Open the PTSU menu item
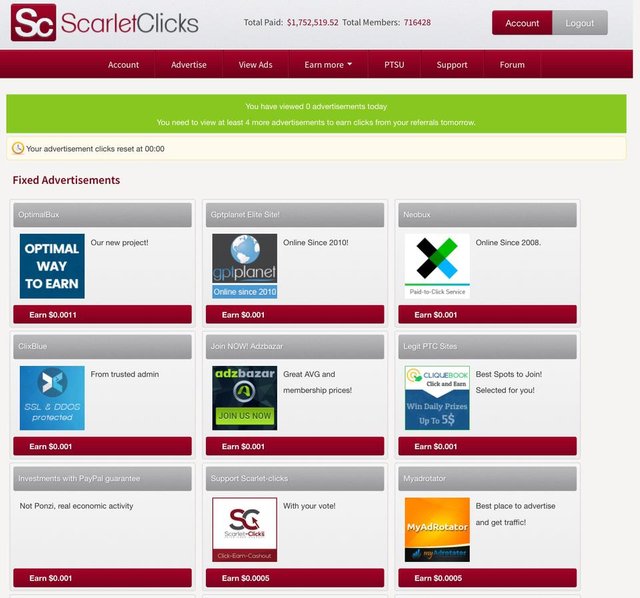This screenshot has height=598, width=640. click(x=394, y=64)
